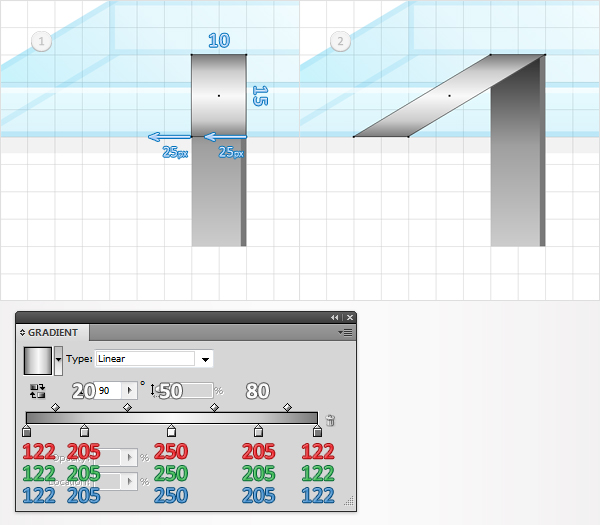Viewport: 600px width, 525px height.
Task: Cycle panel view using arrows beside GRADIENT title
Action: (22, 333)
